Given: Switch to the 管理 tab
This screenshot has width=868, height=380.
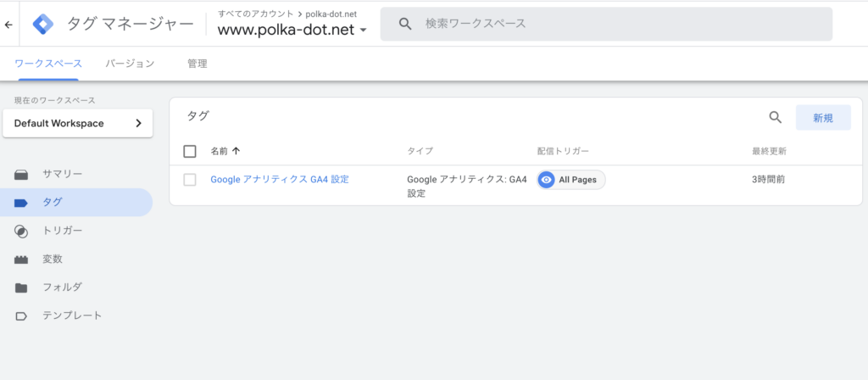Looking at the screenshot, I should point(197,64).
